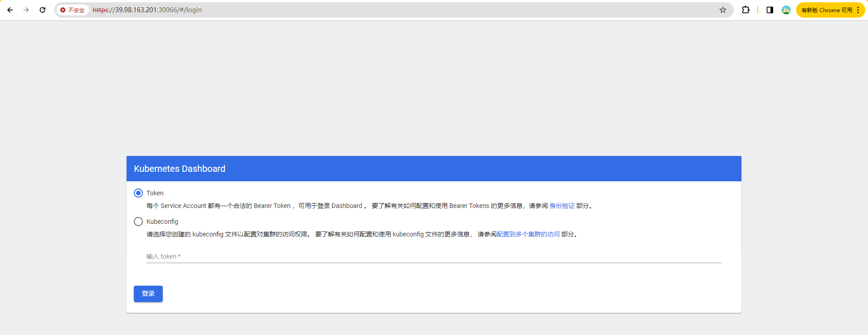Toggle the Chrome side panel icon

pos(770,10)
